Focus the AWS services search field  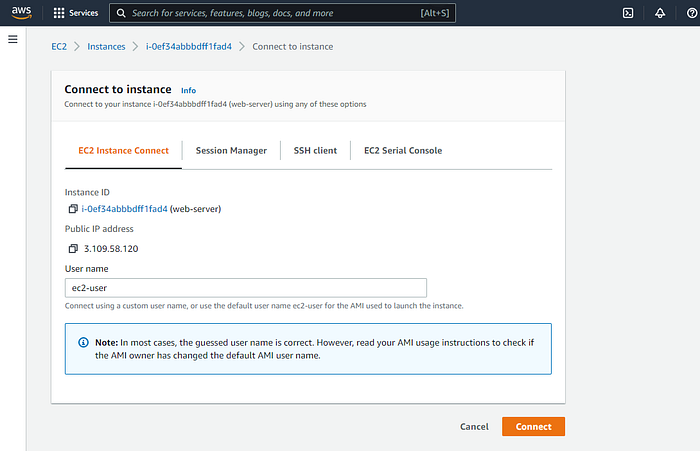click(x=282, y=13)
